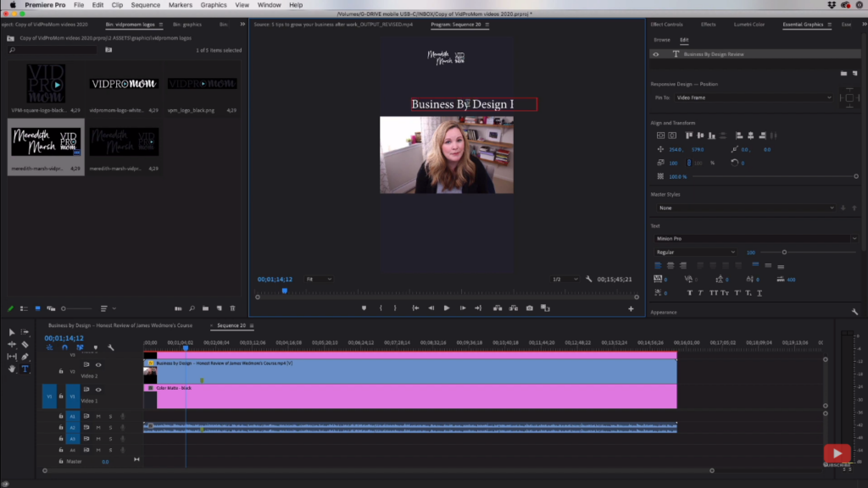Select the Ripple Edit tool
The width and height of the screenshot is (868, 488).
(12, 344)
